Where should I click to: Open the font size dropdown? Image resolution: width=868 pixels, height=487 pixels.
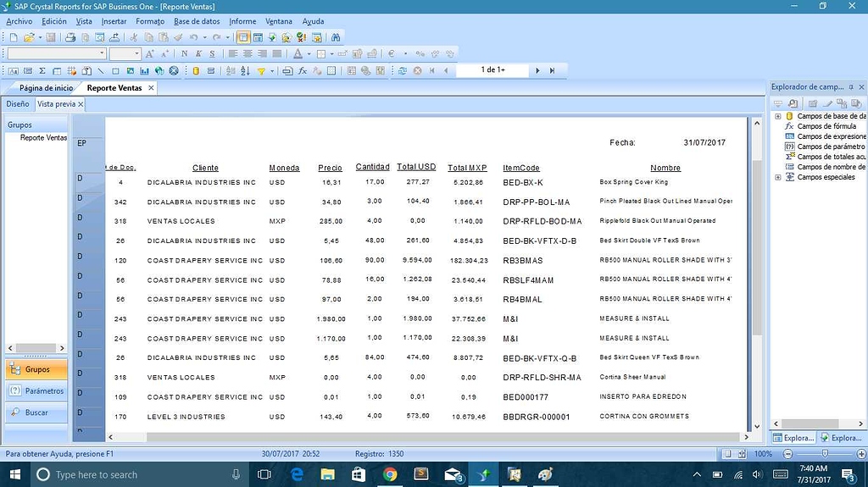pyautogui.click(x=136, y=53)
